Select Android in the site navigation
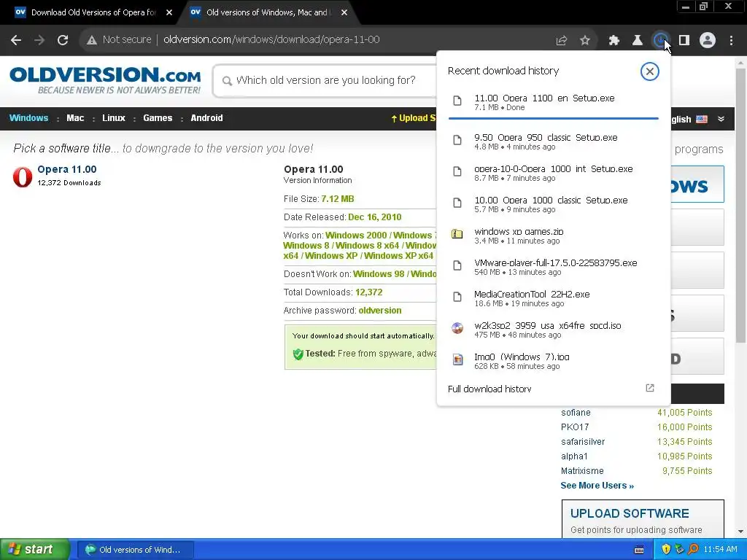Viewport: 747px width, 560px height. (206, 118)
